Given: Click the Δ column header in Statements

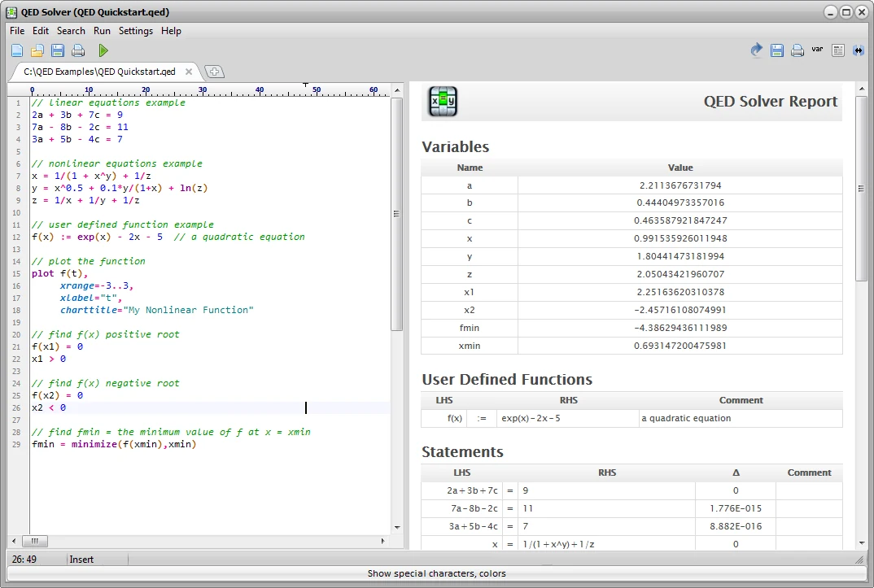Looking at the screenshot, I should coord(736,473).
